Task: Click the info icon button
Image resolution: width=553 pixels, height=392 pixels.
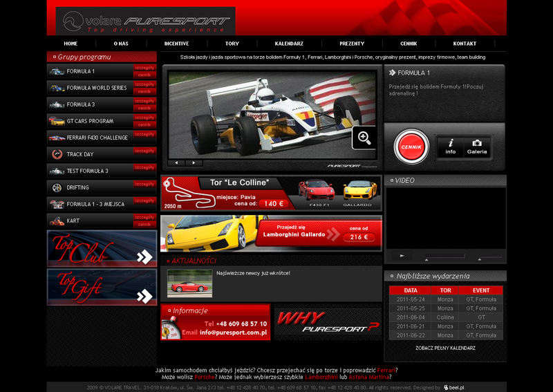Action: pyautogui.click(x=451, y=147)
